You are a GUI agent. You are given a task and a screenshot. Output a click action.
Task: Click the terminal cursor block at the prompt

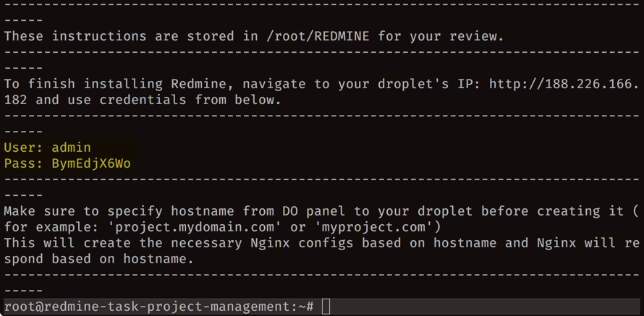326,307
